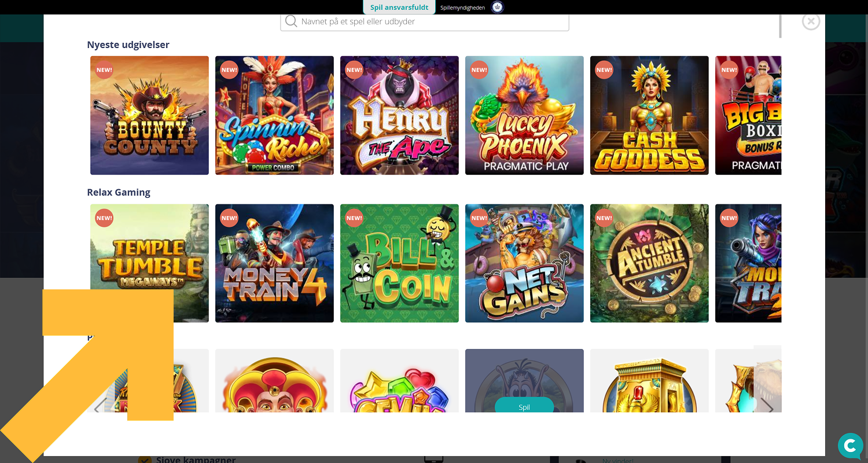The height and width of the screenshot is (463, 868).
Task: Click the Spil button on the ant game
Action: tap(524, 406)
